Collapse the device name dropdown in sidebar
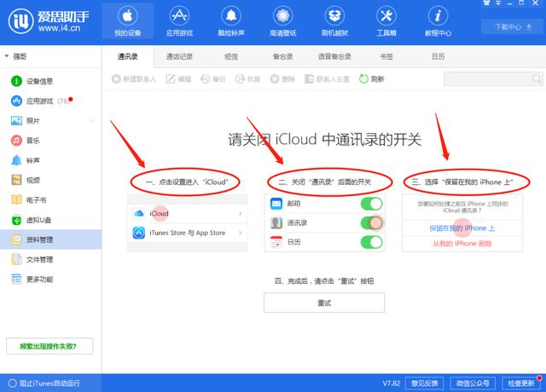This screenshot has width=546, height=392. point(6,56)
